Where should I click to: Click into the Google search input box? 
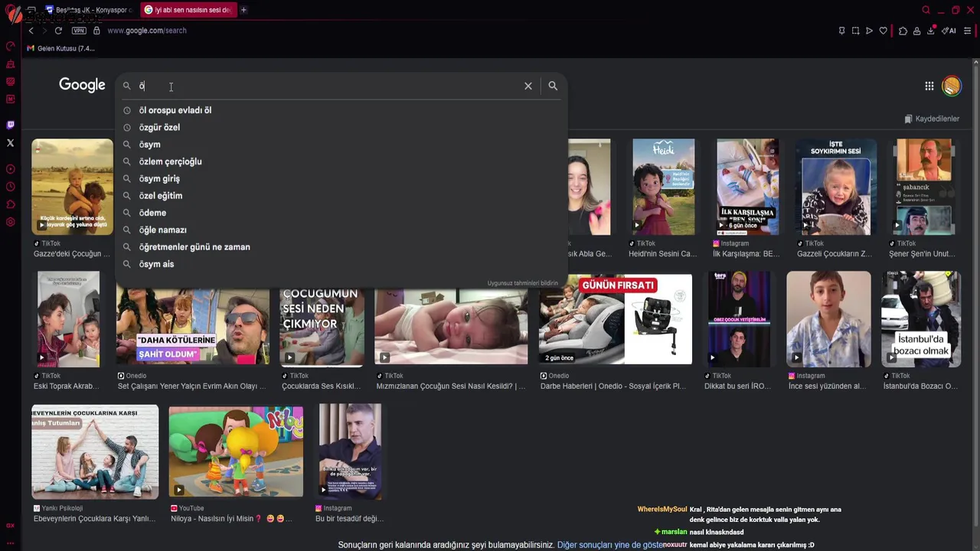click(x=329, y=86)
